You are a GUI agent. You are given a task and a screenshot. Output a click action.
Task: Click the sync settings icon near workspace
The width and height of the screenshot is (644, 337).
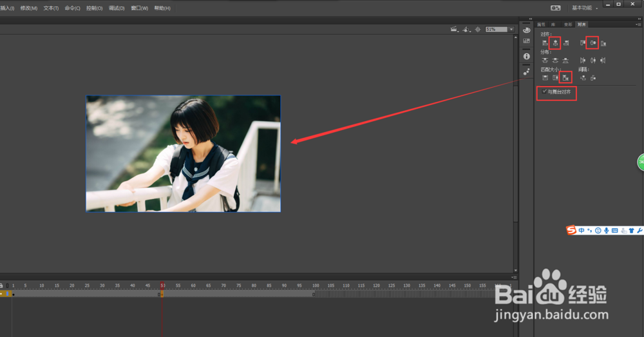coord(556,8)
